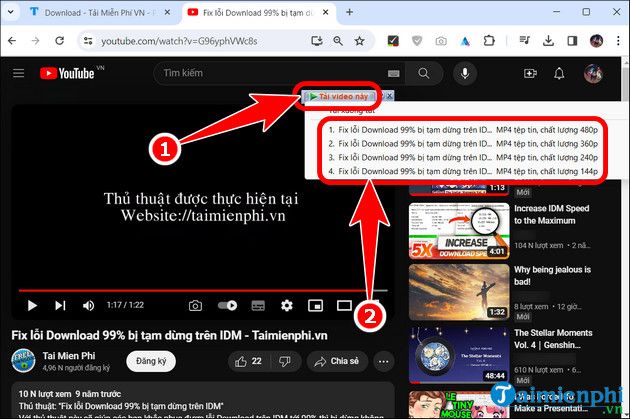Take a screenshot with the player's camera icon
This screenshot has height=419, width=630.
coord(195,306)
